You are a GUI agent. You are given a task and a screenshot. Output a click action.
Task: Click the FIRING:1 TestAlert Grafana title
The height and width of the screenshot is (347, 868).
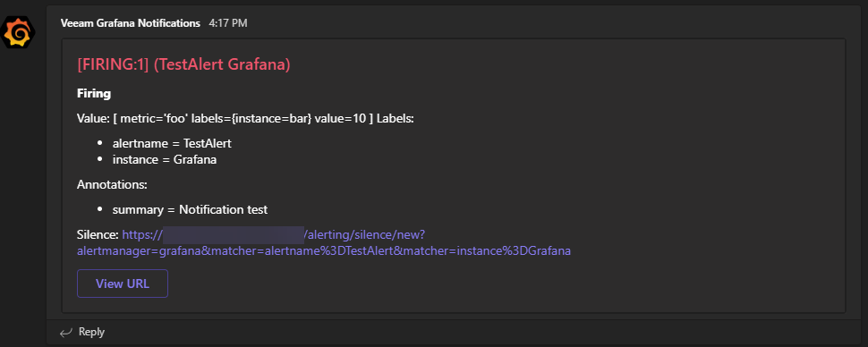click(x=183, y=64)
